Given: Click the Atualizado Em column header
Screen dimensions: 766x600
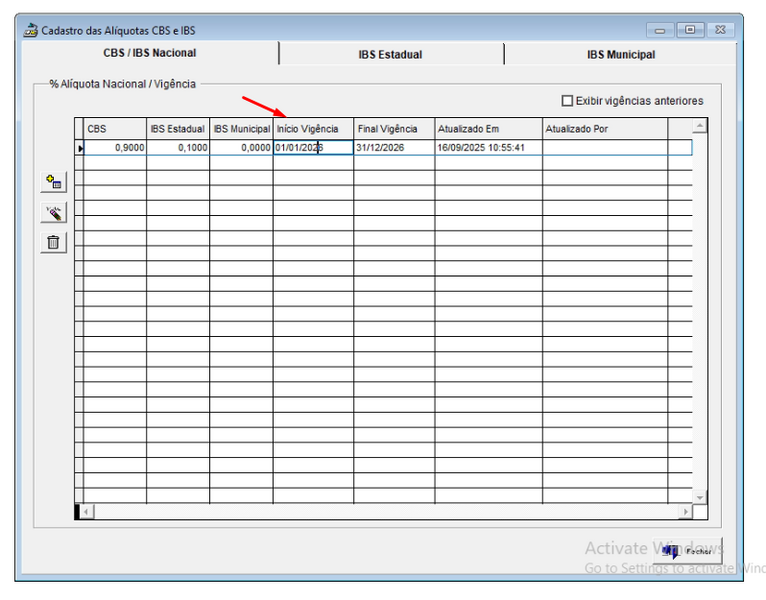Looking at the screenshot, I should click(488, 129).
